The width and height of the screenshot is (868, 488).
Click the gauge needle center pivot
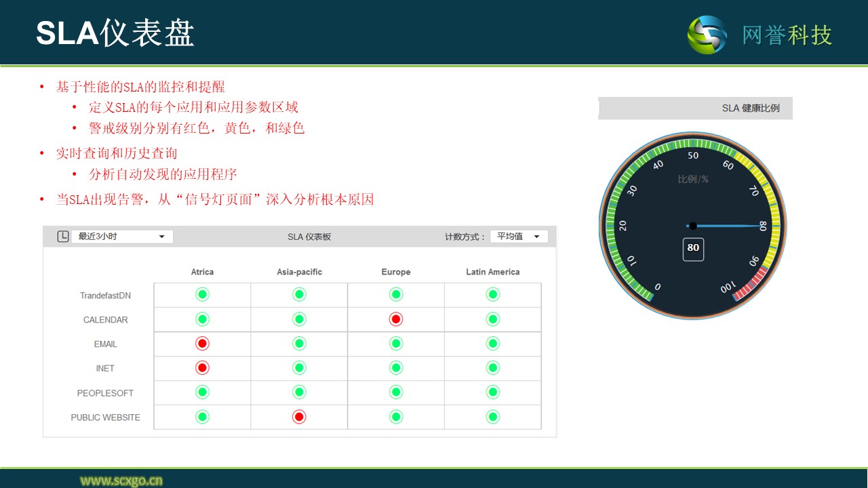(x=692, y=226)
